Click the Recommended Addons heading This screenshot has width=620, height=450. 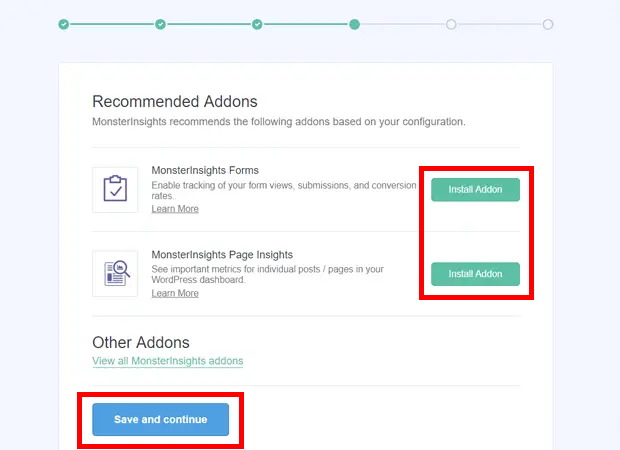tap(174, 101)
